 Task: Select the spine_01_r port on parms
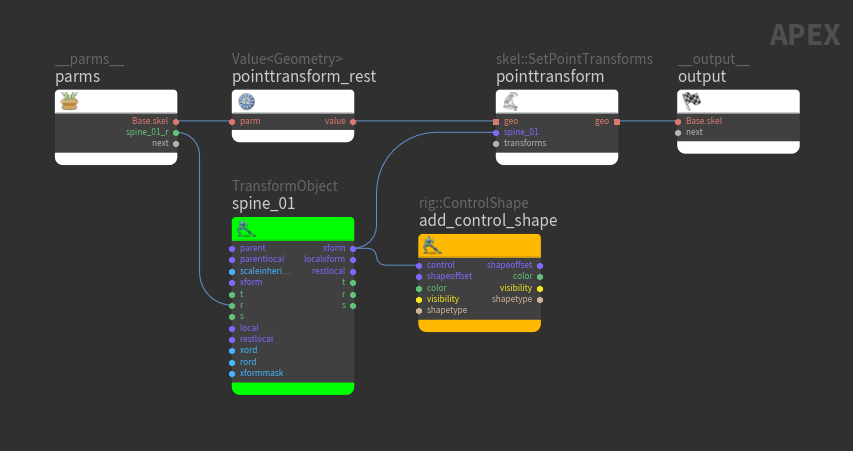(x=176, y=132)
